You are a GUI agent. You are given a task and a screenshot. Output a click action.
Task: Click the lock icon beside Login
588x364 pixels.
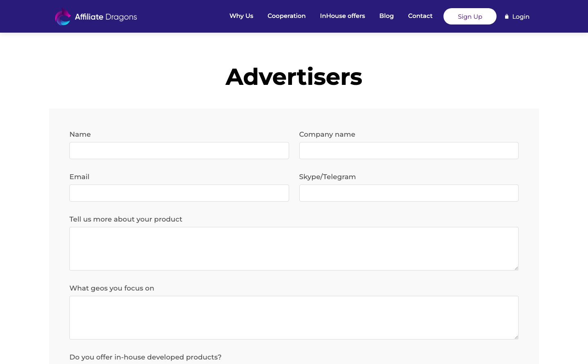pos(507,16)
